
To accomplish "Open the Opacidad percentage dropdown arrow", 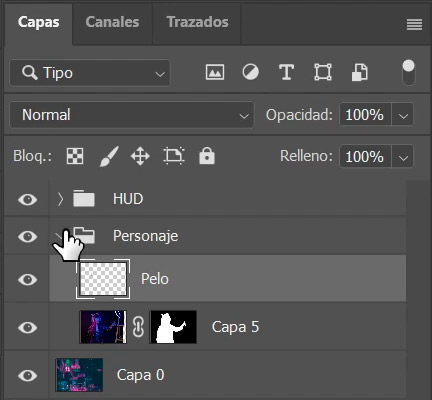I will (x=403, y=115).
